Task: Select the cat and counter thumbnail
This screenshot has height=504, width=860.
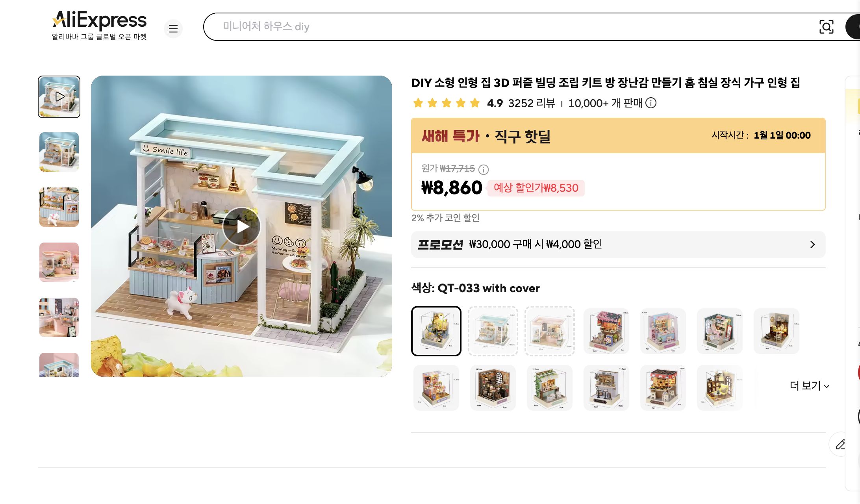Action: click(x=59, y=207)
